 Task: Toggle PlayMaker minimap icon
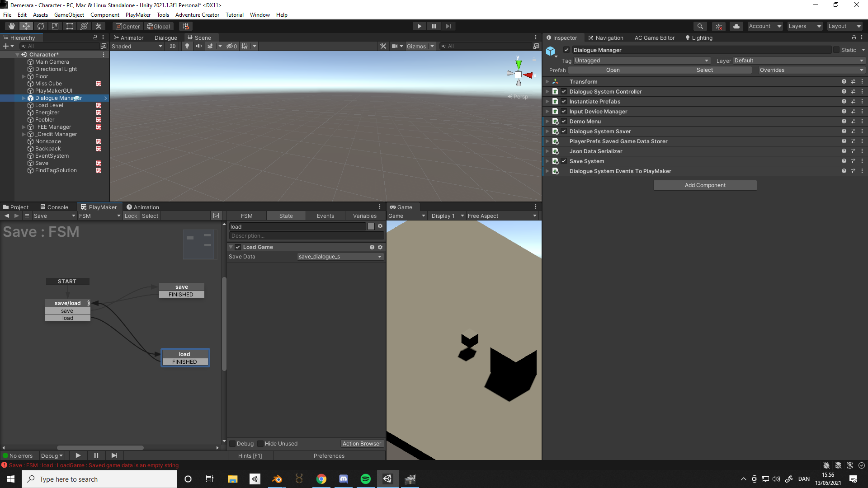coord(216,216)
